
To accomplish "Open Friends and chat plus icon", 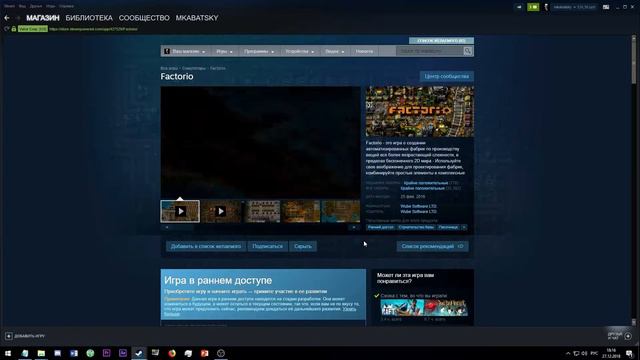I will click(628, 336).
